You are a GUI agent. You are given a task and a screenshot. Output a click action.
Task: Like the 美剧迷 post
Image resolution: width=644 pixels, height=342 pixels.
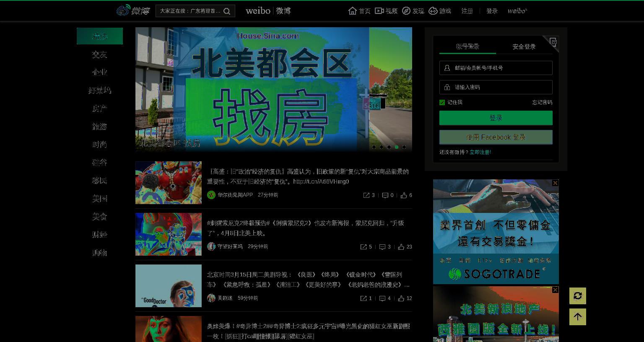pos(401,298)
